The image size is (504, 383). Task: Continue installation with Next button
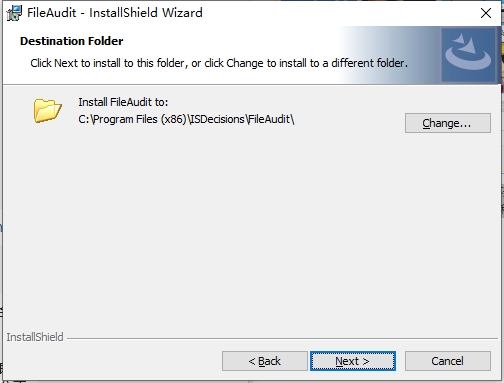click(353, 361)
